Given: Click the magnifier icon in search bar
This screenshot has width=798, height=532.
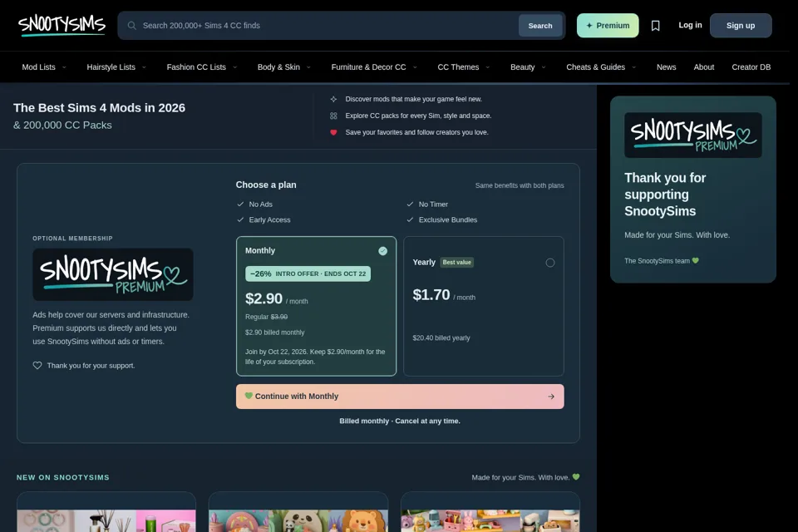Looking at the screenshot, I should coord(132,26).
